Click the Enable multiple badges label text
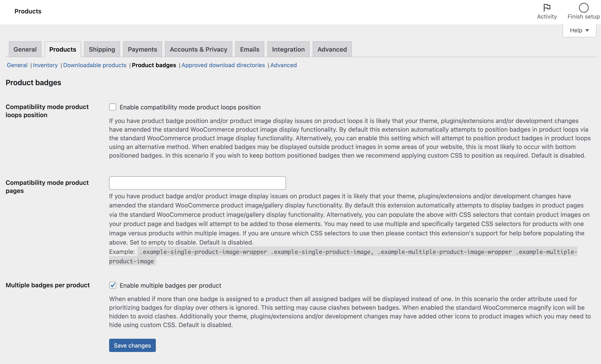Viewport: 601px width, 364px height. coord(170,285)
